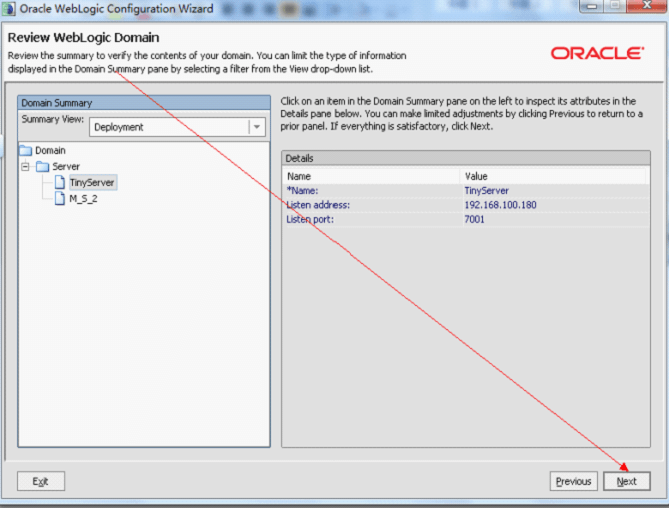Click the Value column header
669x508 pixels.
click(553, 176)
